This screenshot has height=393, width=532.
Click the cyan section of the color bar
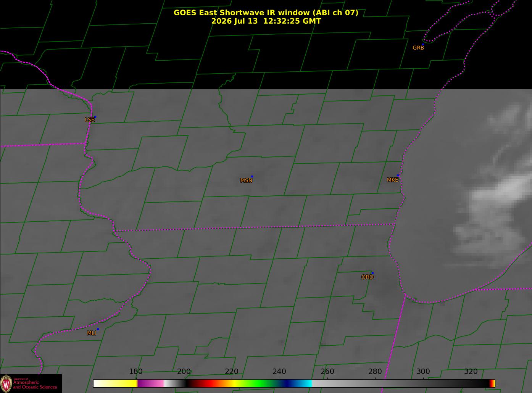[304, 383]
